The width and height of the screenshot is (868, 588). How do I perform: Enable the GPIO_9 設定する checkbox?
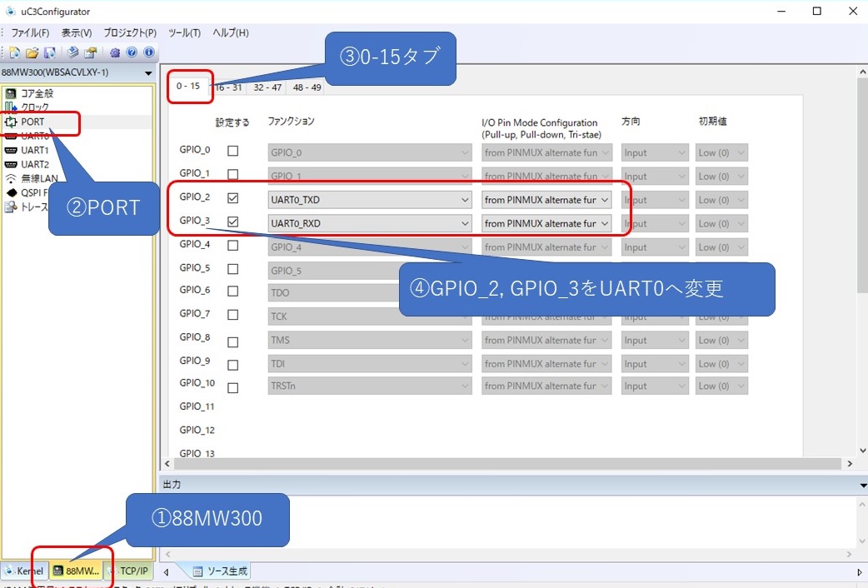tap(233, 366)
